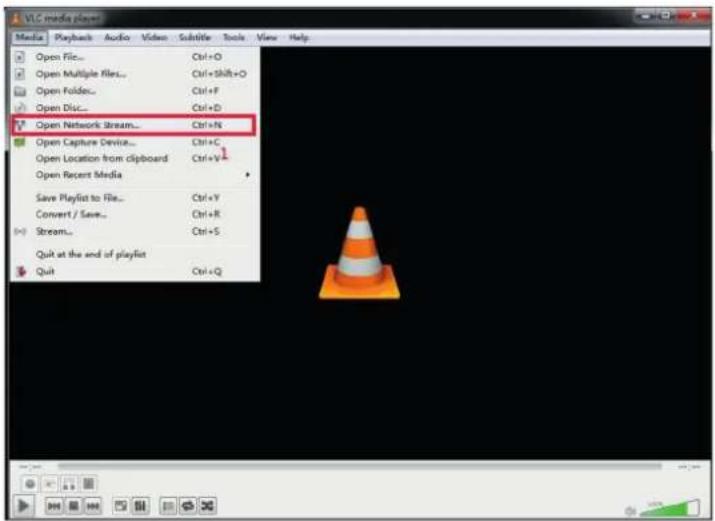
Task: Choose Open Network Stream... entry
Action: 135,125
